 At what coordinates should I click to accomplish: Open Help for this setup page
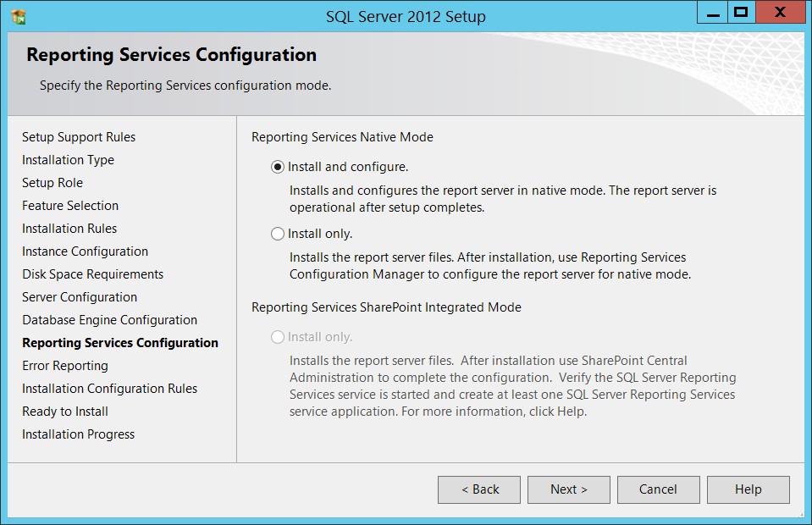pyautogui.click(x=748, y=489)
